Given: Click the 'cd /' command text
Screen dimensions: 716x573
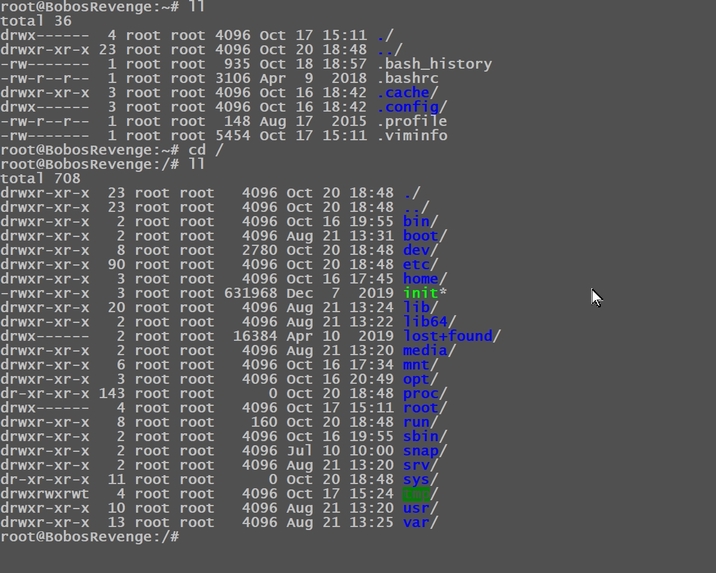Looking at the screenshot, I should [x=205, y=150].
